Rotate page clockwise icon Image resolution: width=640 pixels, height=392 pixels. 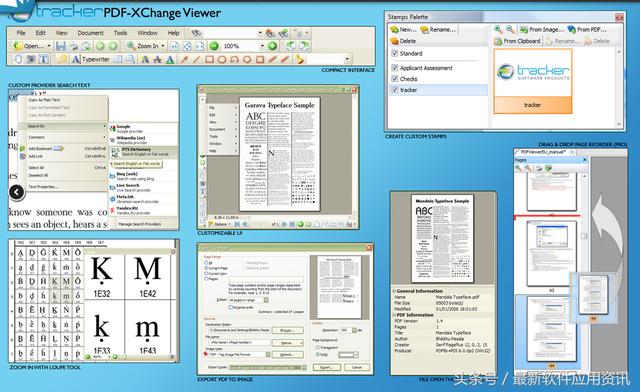pyautogui.click(x=304, y=46)
